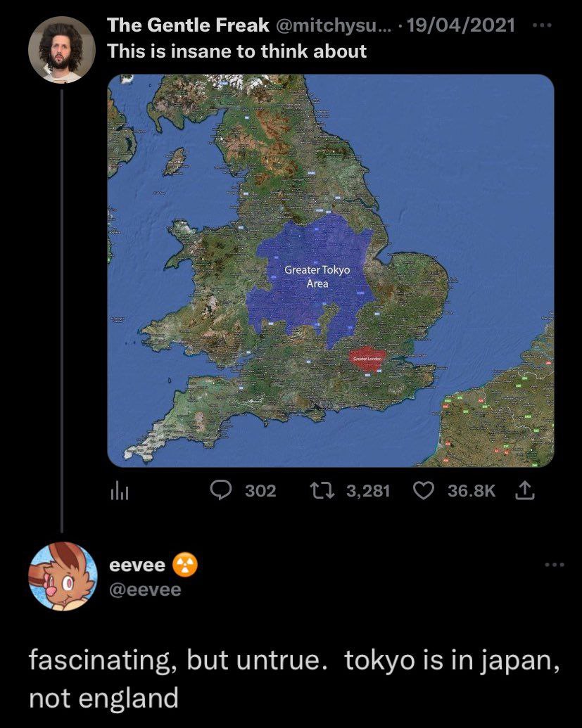Screen dimensions: 582x728
Task: Click the retweet arrows icon
Action: (x=327, y=490)
